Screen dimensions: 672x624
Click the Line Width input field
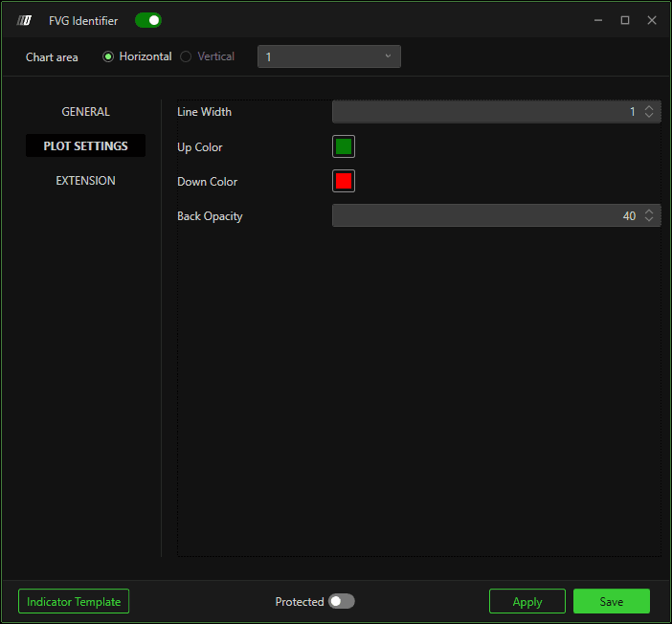pyautogui.click(x=496, y=112)
